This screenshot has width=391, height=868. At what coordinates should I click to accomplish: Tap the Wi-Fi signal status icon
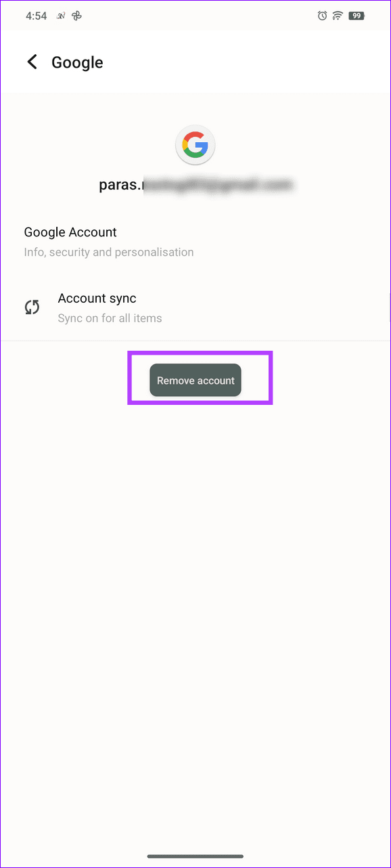coord(338,16)
